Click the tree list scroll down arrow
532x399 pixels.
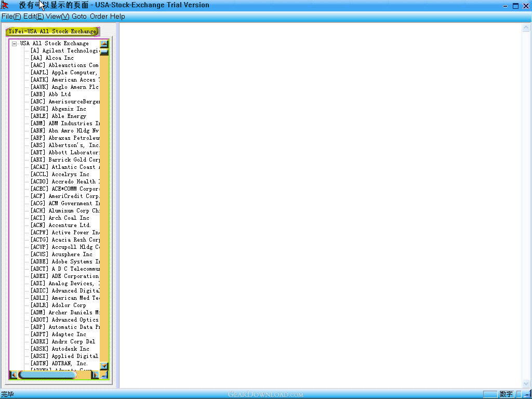[x=104, y=366]
